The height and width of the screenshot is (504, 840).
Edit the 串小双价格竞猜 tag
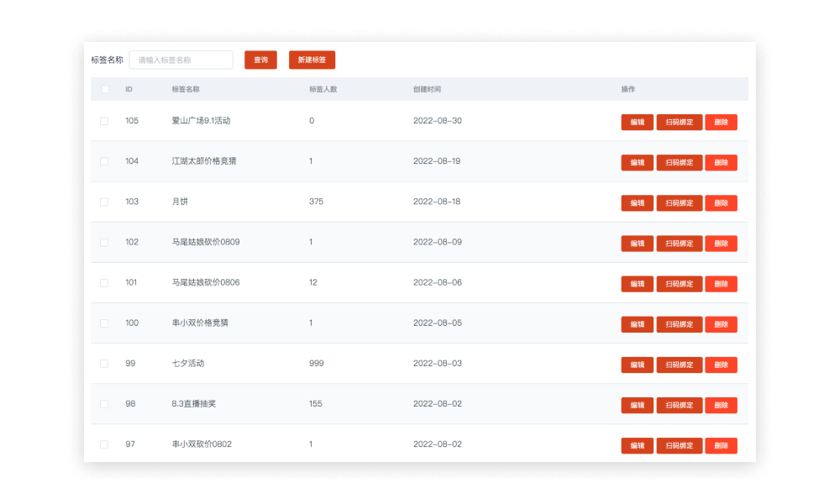[x=637, y=323]
